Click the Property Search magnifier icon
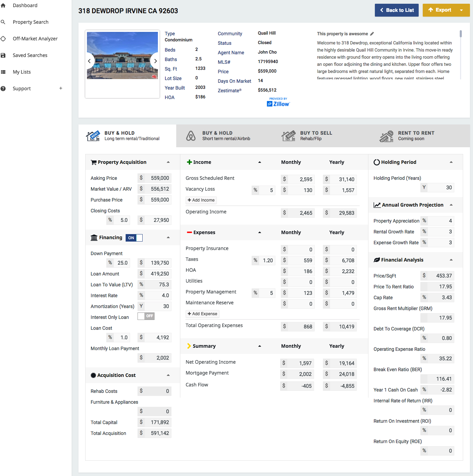 click(3, 22)
